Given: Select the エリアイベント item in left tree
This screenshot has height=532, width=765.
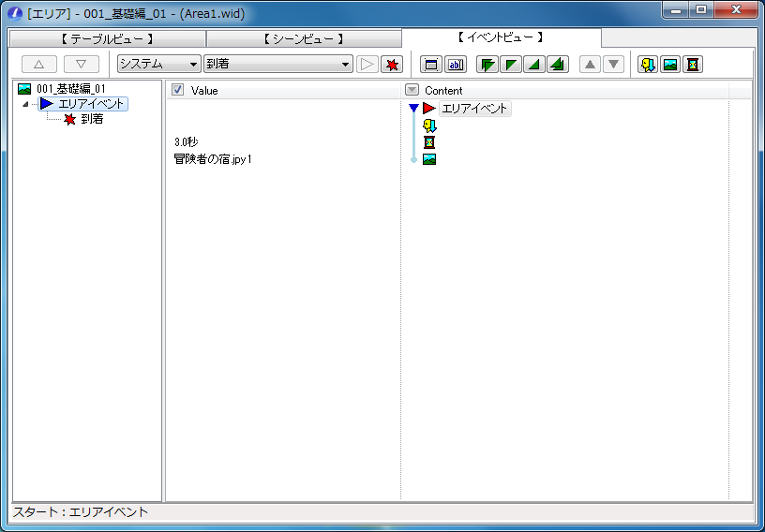Looking at the screenshot, I should pyautogui.click(x=82, y=104).
